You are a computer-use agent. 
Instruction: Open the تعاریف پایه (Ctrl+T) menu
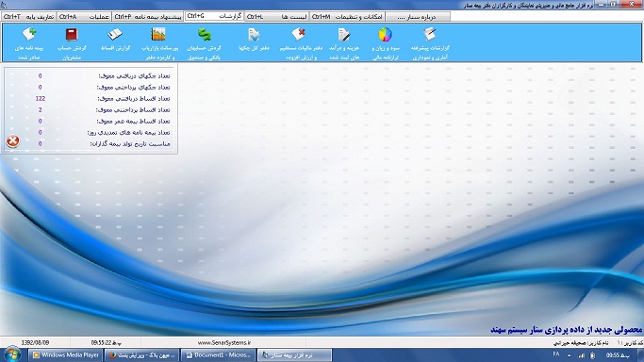click(28, 16)
